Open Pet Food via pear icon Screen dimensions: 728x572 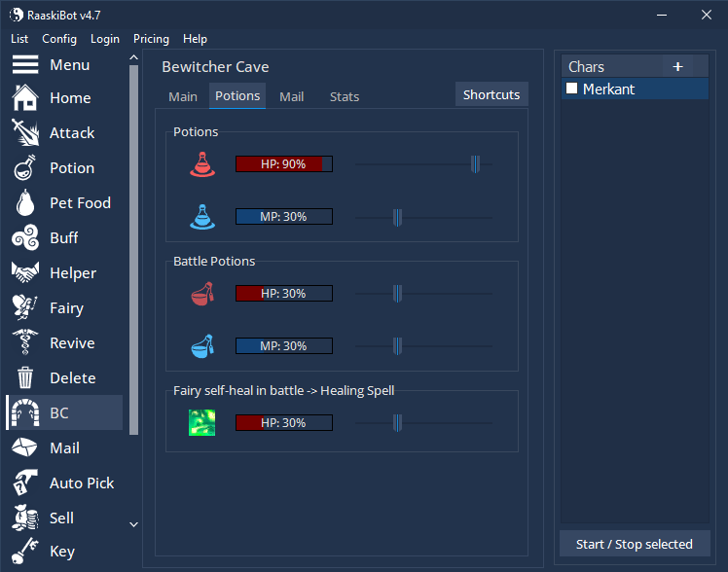25,202
